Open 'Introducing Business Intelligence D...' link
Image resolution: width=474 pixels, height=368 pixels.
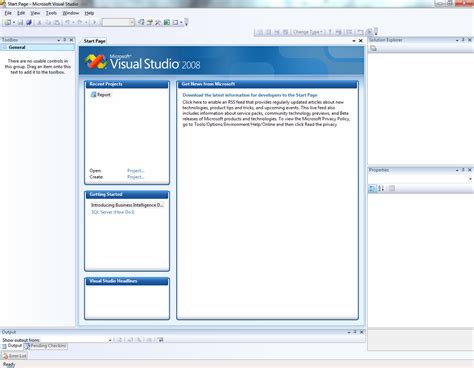coord(127,205)
